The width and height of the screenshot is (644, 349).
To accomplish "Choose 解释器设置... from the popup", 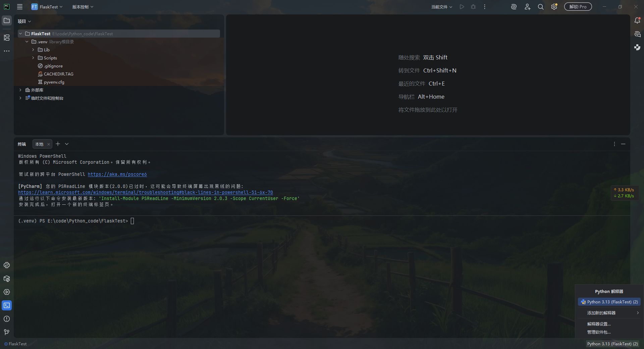I will click(x=599, y=324).
